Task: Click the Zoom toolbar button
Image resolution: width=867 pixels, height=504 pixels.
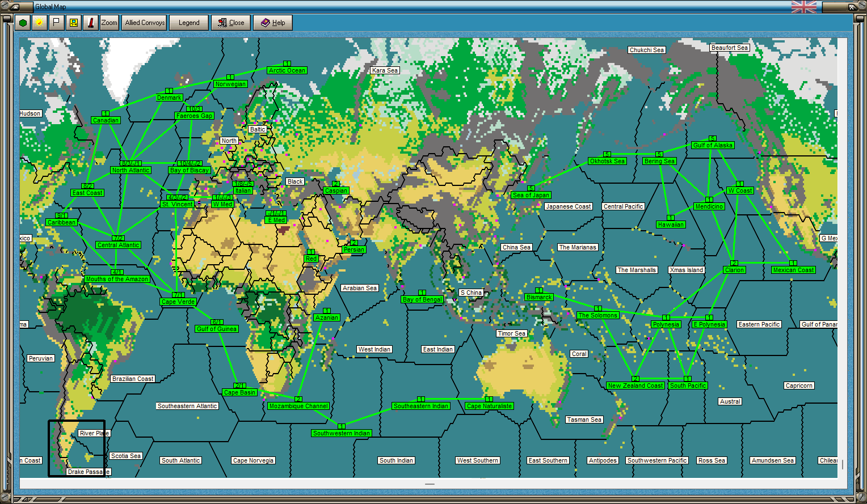Action: (109, 23)
